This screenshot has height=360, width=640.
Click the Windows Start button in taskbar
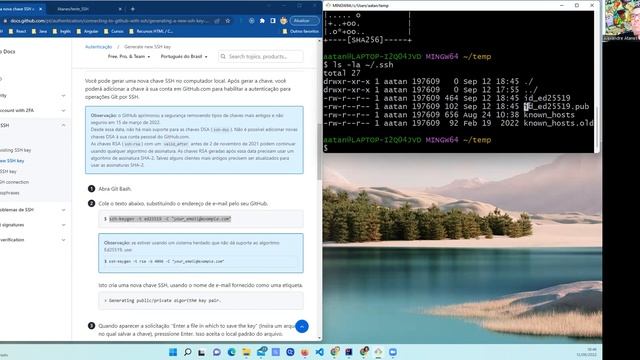pos(173,352)
